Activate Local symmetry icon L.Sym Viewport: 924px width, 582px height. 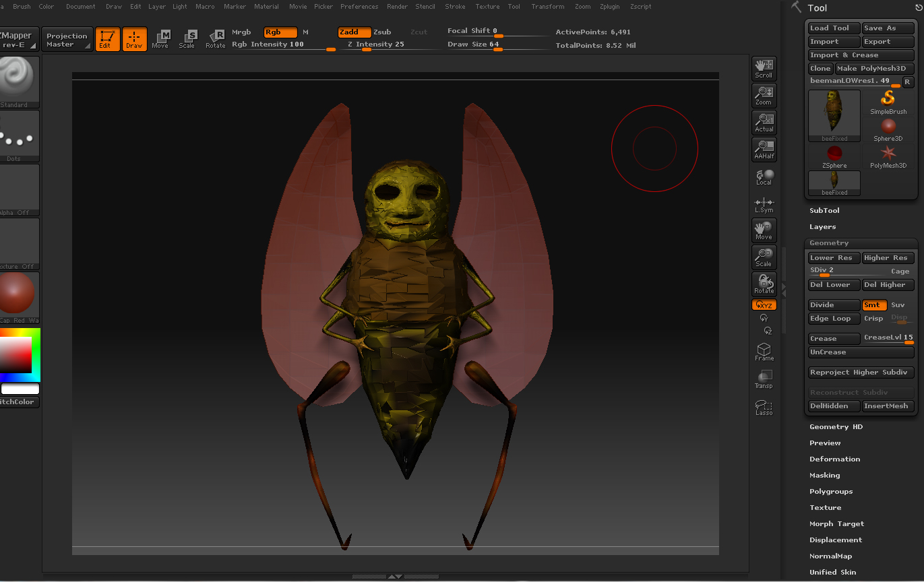tap(764, 205)
